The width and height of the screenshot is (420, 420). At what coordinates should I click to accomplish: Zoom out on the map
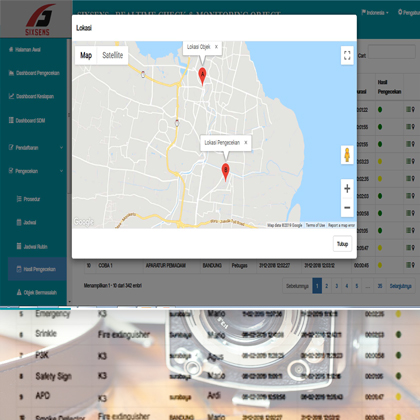[347, 207]
